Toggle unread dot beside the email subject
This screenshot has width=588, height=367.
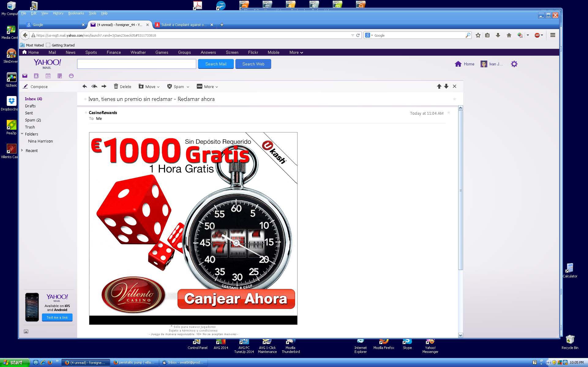click(x=85, y=99)
